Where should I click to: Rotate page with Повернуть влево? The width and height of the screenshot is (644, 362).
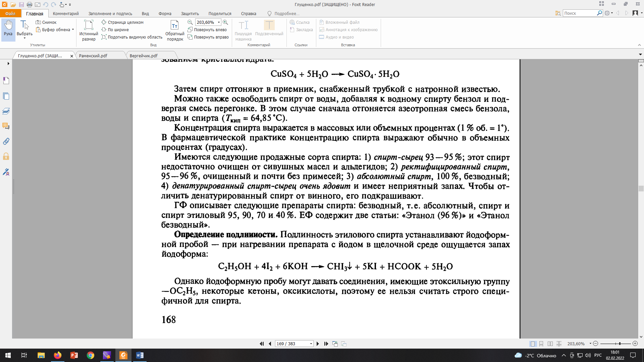(207, 29)
